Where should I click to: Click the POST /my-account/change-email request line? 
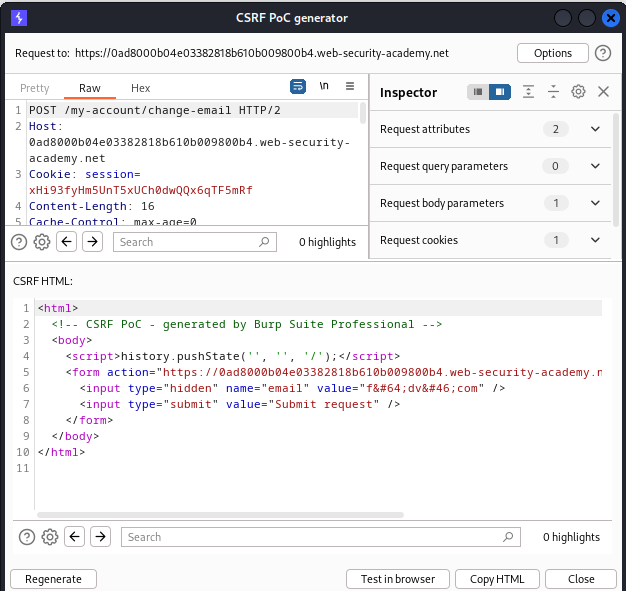155,110
